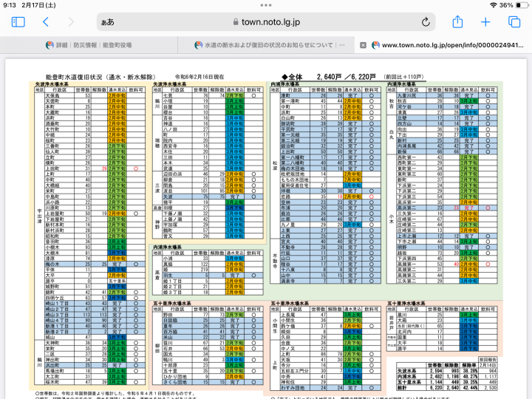
Task: Reload the current page
Action: (426, 22)
